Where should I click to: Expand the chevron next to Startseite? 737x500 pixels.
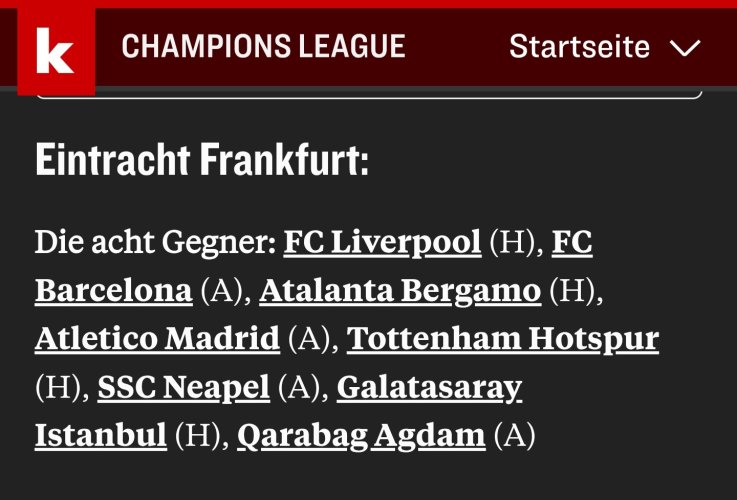pyautogui.click(x=685, y=47)
